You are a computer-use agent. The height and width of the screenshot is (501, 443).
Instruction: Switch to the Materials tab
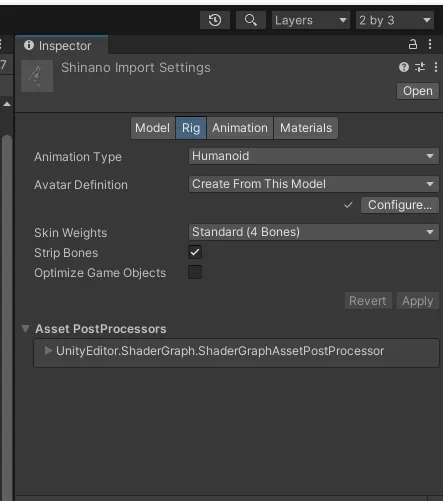[306, 128]
